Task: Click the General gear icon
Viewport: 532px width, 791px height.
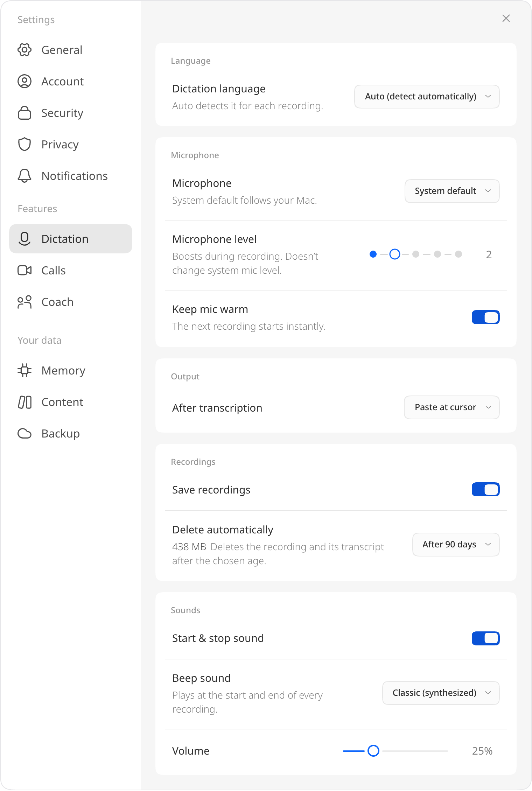Action: [x=24, y=50]
